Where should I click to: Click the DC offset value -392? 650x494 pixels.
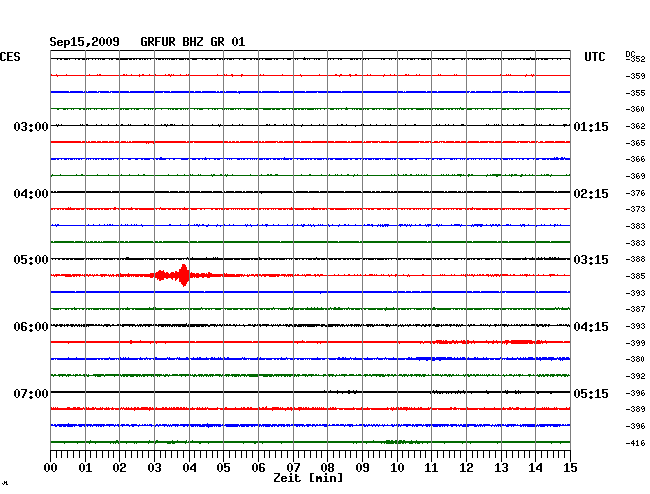tap(635, 376)
